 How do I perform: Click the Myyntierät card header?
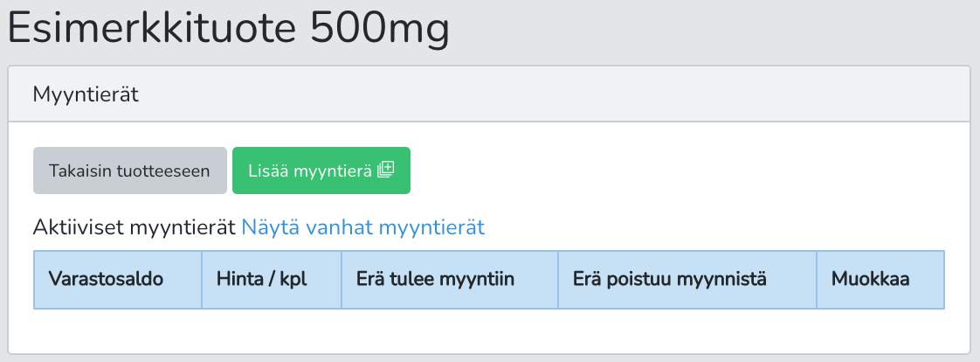pos(489,94)
